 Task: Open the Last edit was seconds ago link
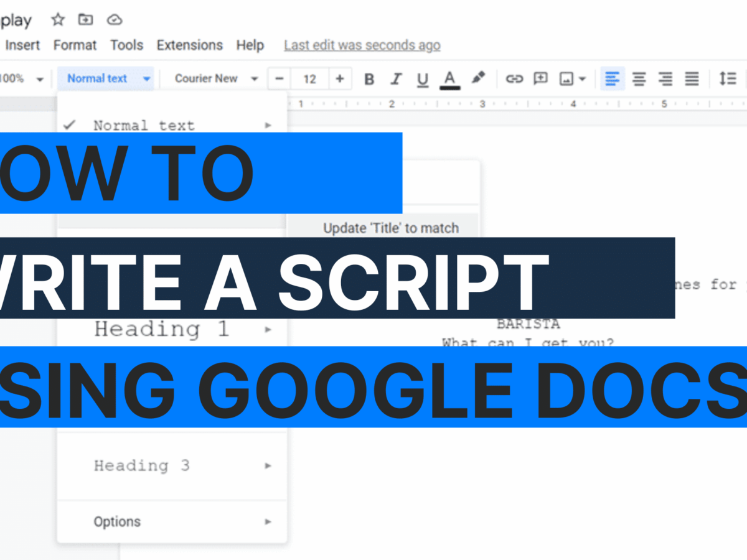[362, 45]
